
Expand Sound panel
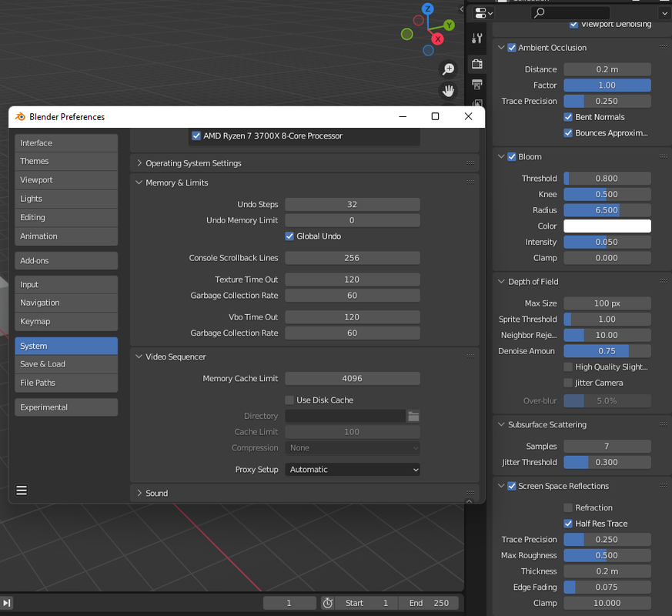[139, 493]
